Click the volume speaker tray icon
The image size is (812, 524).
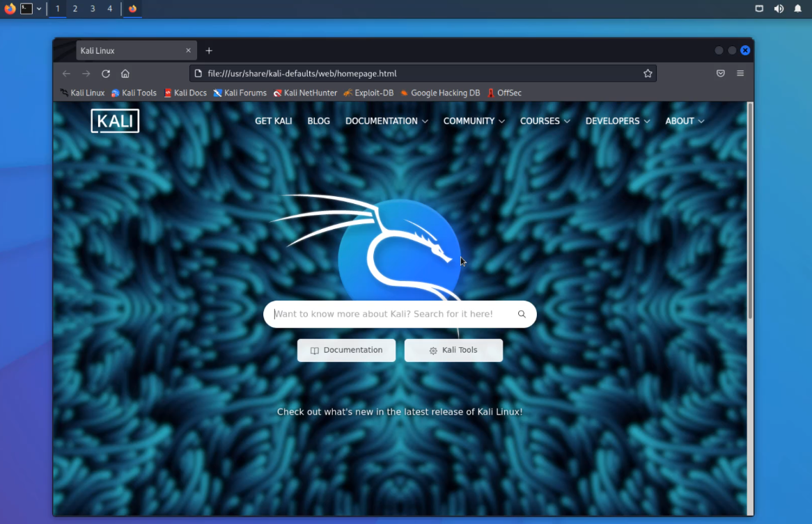(x=779, y=8)
